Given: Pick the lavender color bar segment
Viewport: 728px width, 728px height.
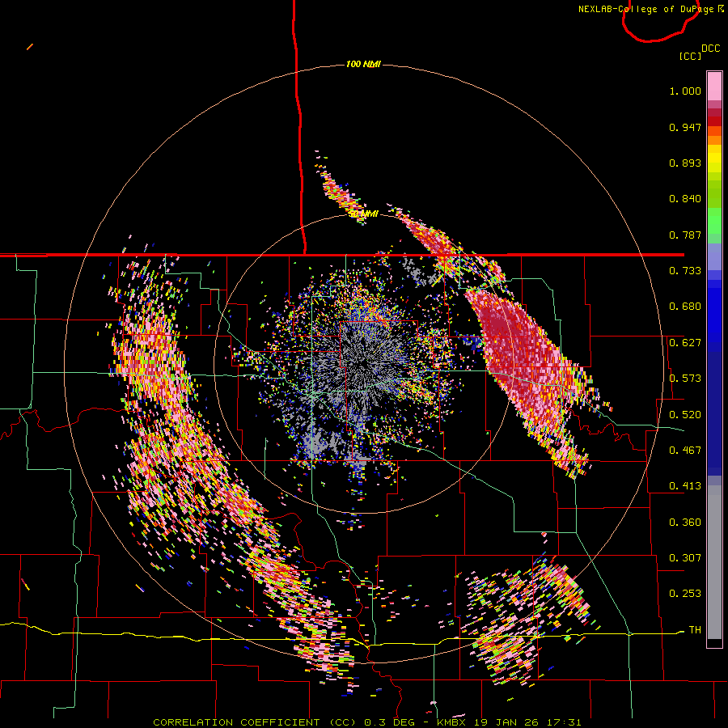Looking at the screenshot, I should [x=714, y=256].
